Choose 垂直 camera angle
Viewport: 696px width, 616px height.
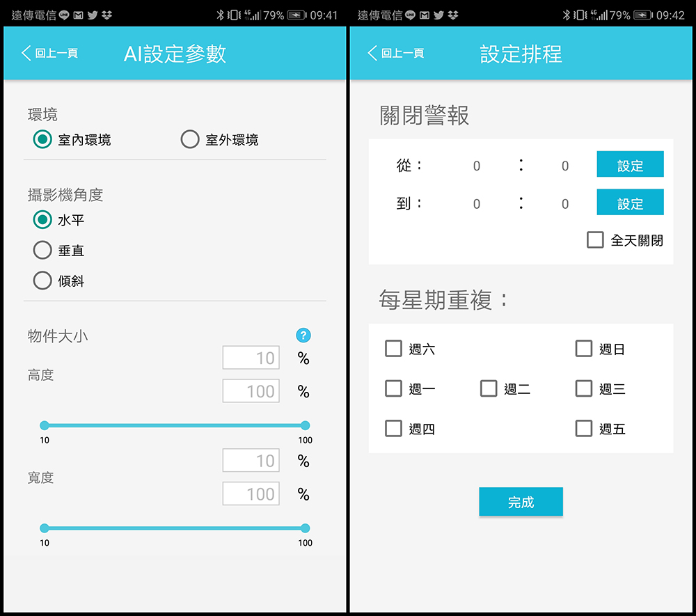pos(58,251)
